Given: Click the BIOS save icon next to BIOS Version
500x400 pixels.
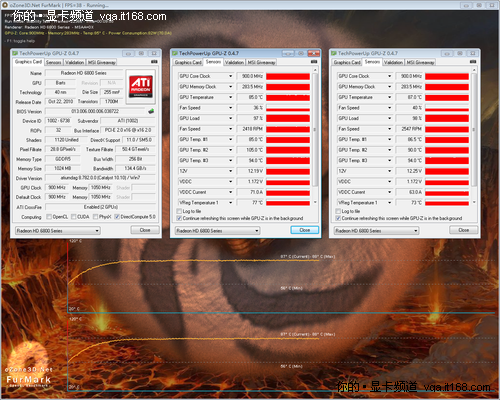Looking at the screenshot, I should tap(151, 111).
